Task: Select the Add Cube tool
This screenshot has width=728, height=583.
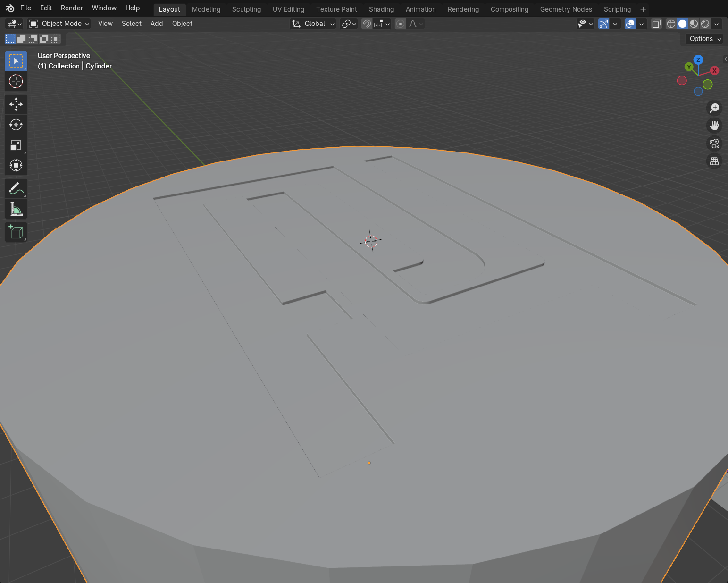Action: tap(16, 232)
